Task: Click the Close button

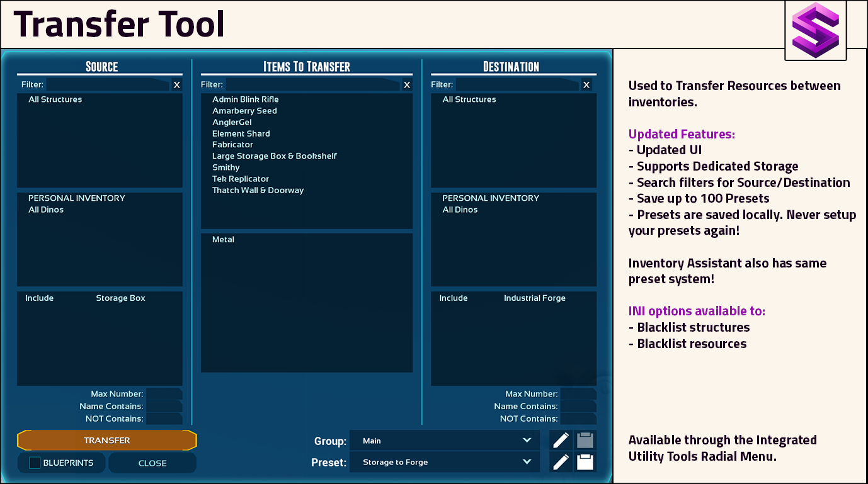Action: pyautogui.click(x=152, y=463)
